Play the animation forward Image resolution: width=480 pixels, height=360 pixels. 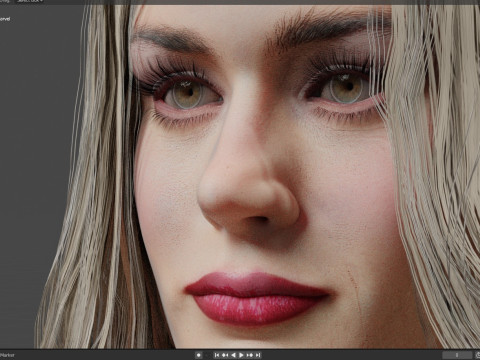[241, 355]
